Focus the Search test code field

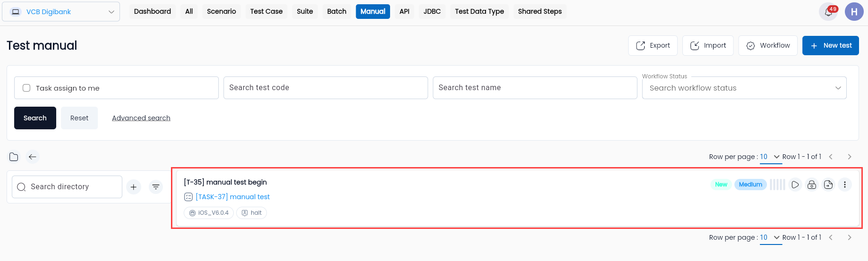[325, 88]
